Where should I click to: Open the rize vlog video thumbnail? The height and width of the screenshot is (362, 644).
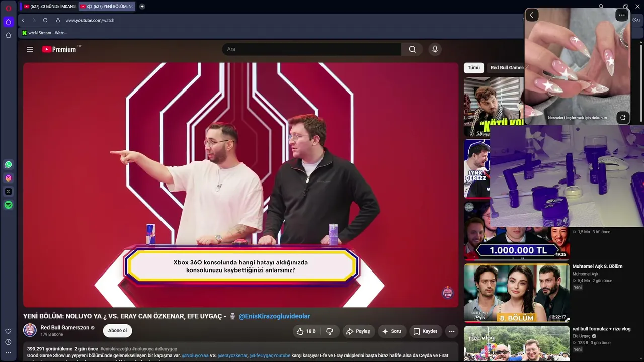coord(517,344)
